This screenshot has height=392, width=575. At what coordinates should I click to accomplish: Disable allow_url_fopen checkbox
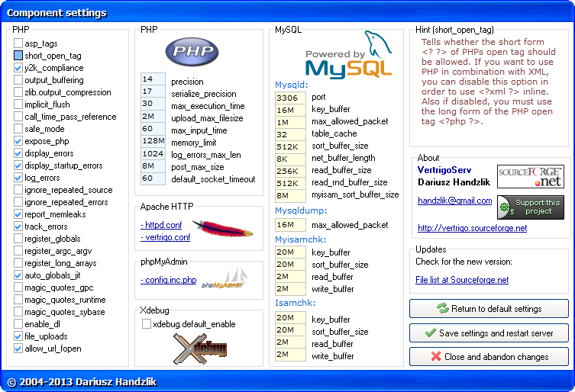click(x=18, y=349)
